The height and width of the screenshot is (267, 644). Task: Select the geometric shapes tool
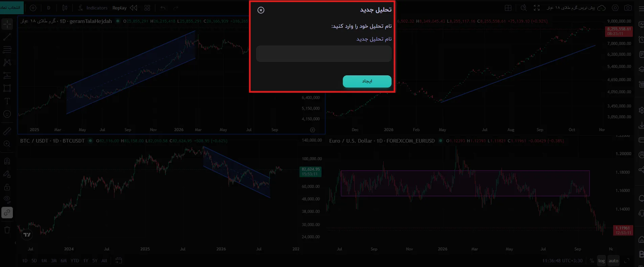(x=7, y=88)
